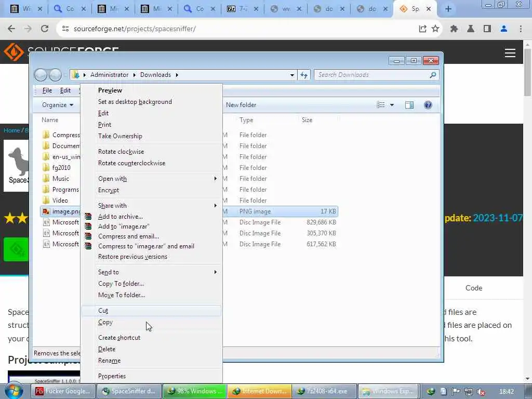Click the New folder button

click(241, 105)
